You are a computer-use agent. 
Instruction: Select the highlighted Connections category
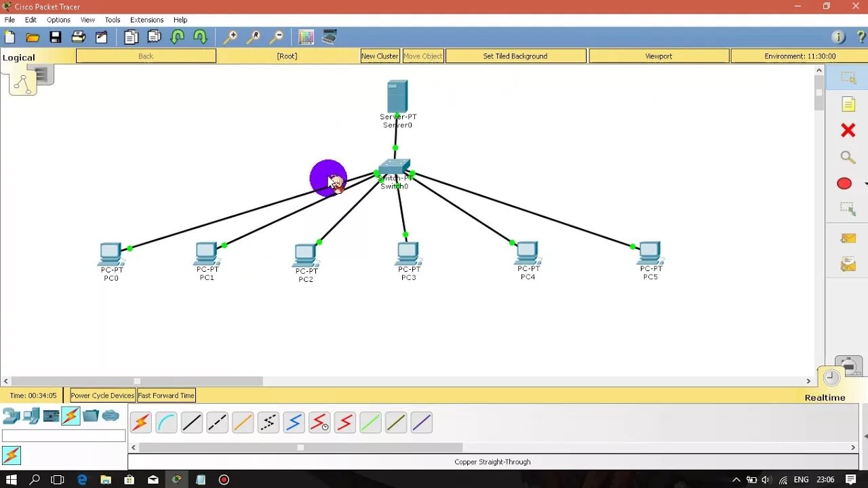point(71,416)
